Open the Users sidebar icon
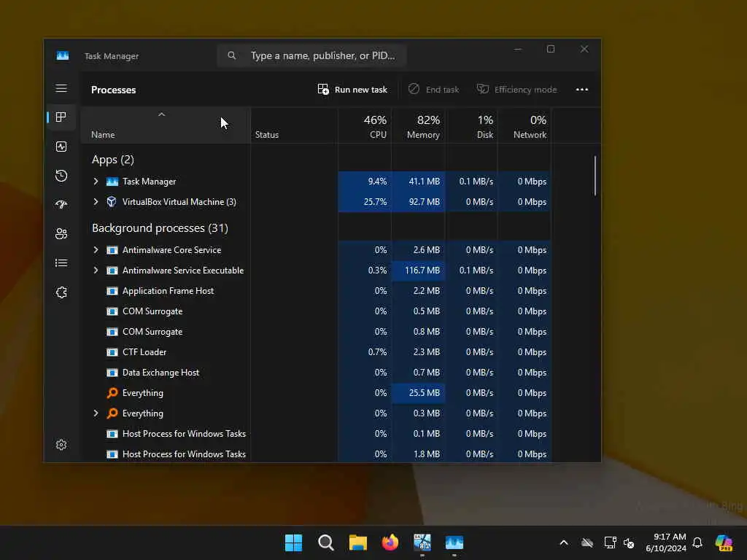 tap(61, 234)
